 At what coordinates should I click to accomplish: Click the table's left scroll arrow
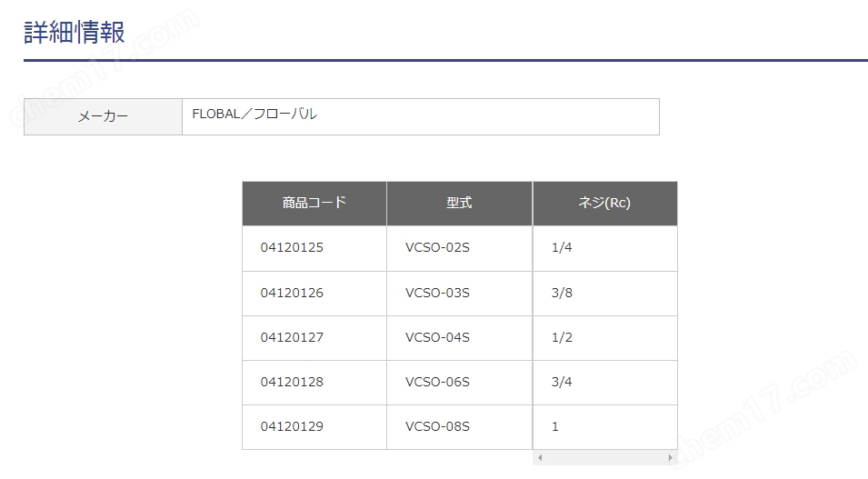click(540, 457)
